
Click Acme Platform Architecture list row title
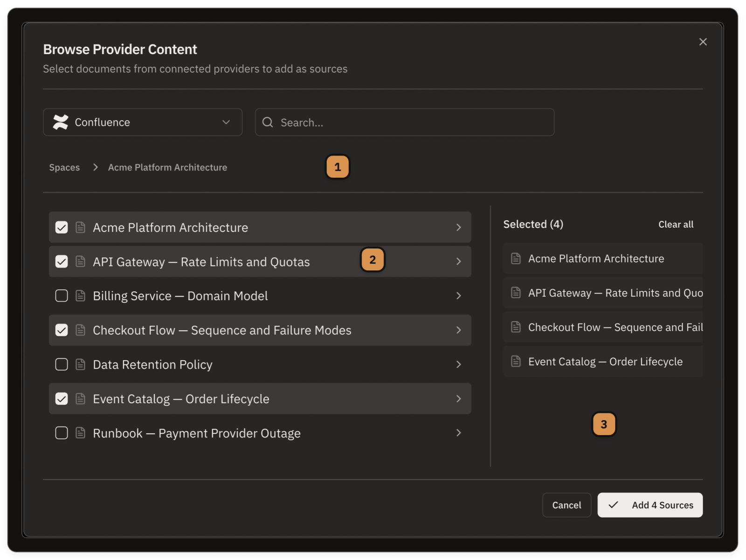170,227
